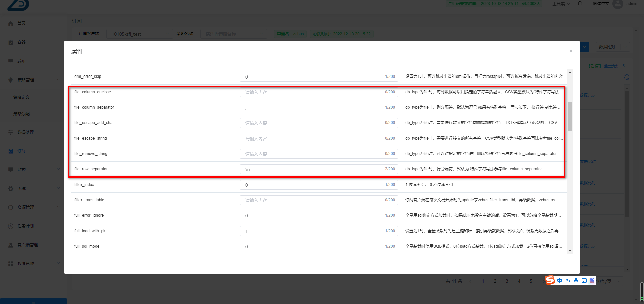Click the container icon in sidebar
The height and width of the screenshot is (304, 644).
tap(11, 42)
